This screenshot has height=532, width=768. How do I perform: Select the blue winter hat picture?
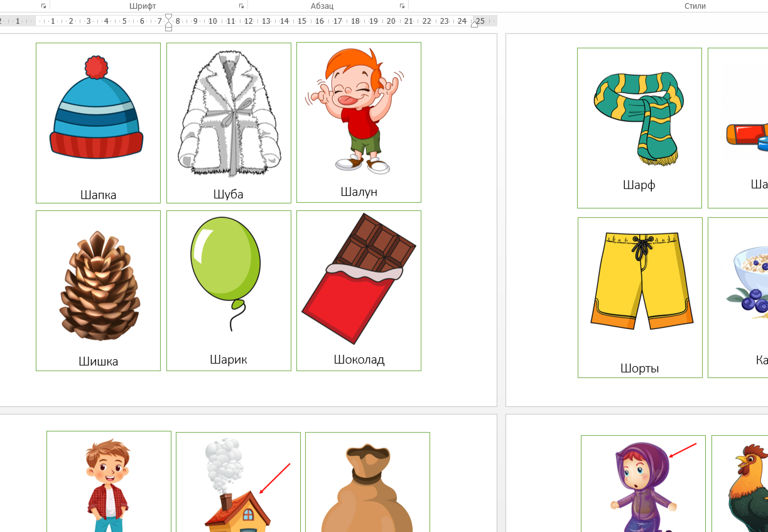pyautogui.click(x=97, y=107)
